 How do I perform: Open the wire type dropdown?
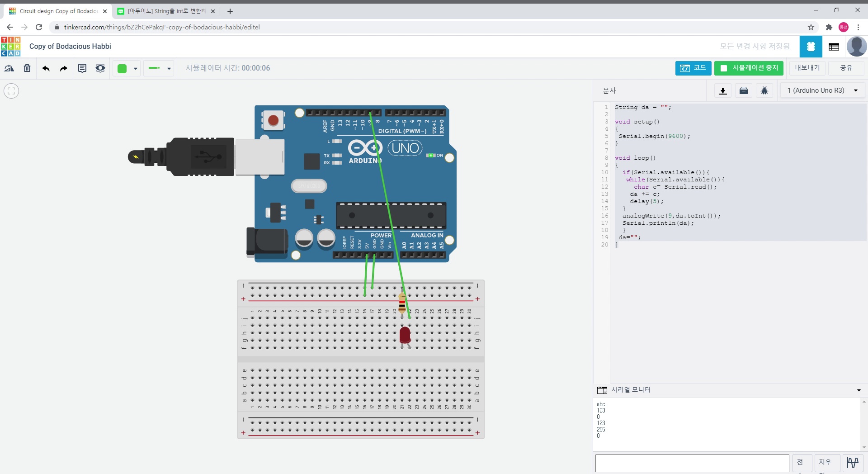[x=160, y=69]
